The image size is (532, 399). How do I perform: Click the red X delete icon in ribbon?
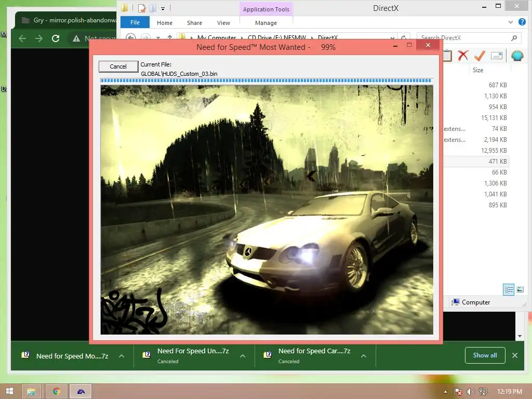(x=463, y=55)
